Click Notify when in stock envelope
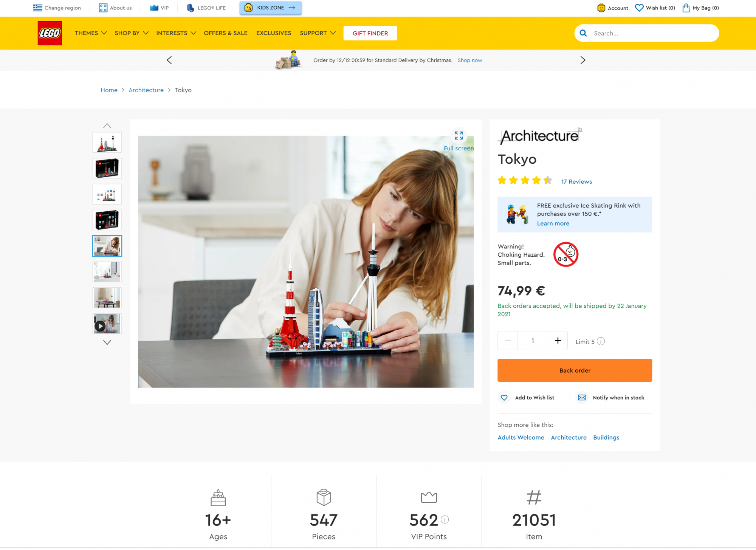This screenshot has width=756, height=550. coord(582,398)
